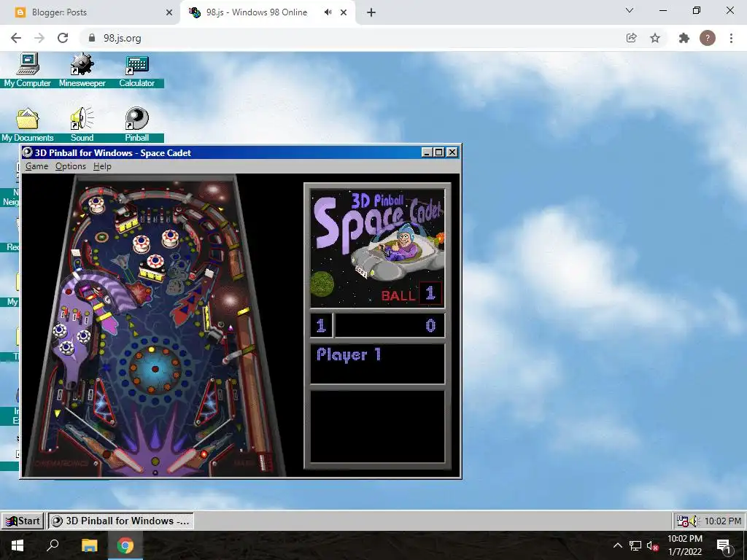The width and height of the screenshot is (747, 560).
Task: Select the 98.js - Windows 98 Online tab
Action: [267, 12]
